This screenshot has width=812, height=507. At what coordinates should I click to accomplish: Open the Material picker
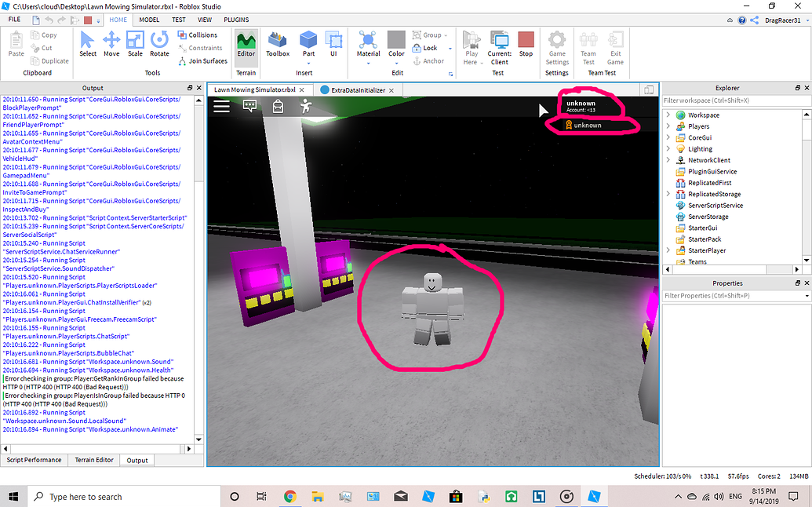[x=368, y=43]
